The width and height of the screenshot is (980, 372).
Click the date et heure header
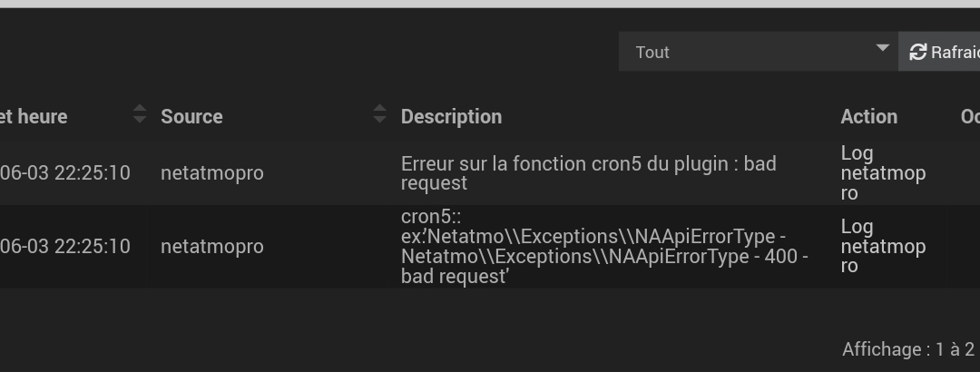(x=34, y=116)
